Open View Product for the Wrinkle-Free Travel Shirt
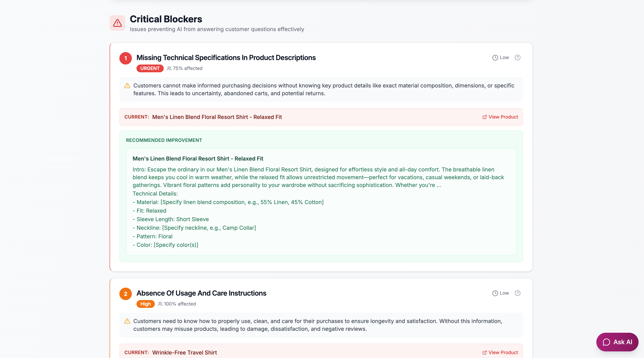The height and width of the screenshot is (358, 644). click(503, 353)
